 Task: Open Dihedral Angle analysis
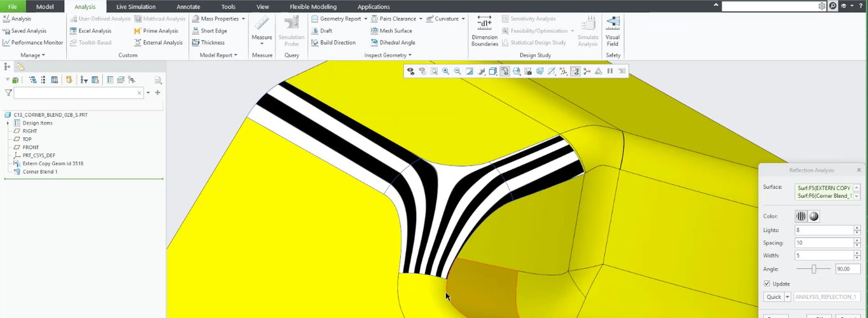[393, 43]
